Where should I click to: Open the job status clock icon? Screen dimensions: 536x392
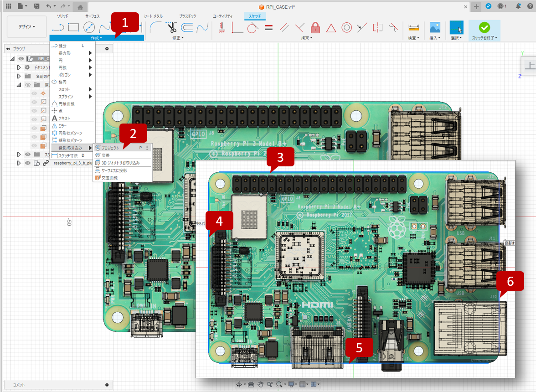[501, 6]
